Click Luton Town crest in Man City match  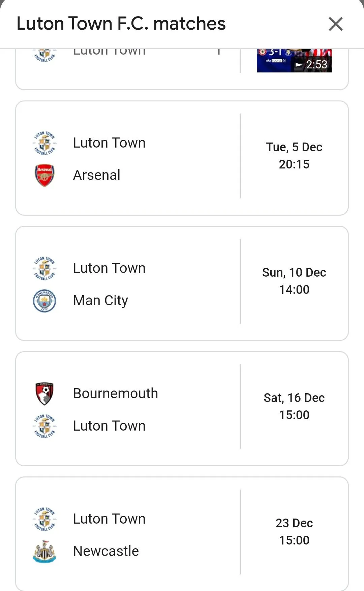coord(44,268)
